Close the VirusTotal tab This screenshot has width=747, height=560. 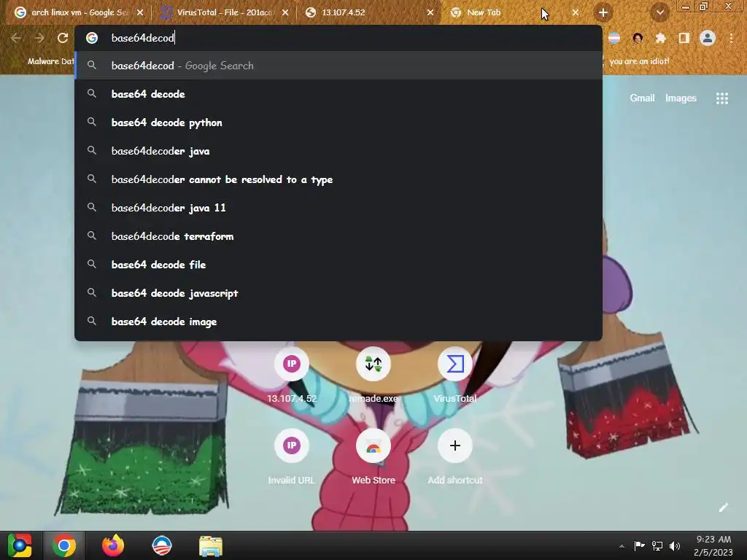point(285,13)
